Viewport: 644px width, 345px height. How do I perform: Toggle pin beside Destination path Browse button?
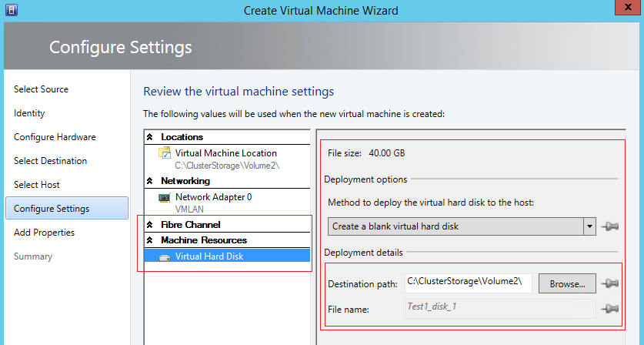(x=610, y=283)
